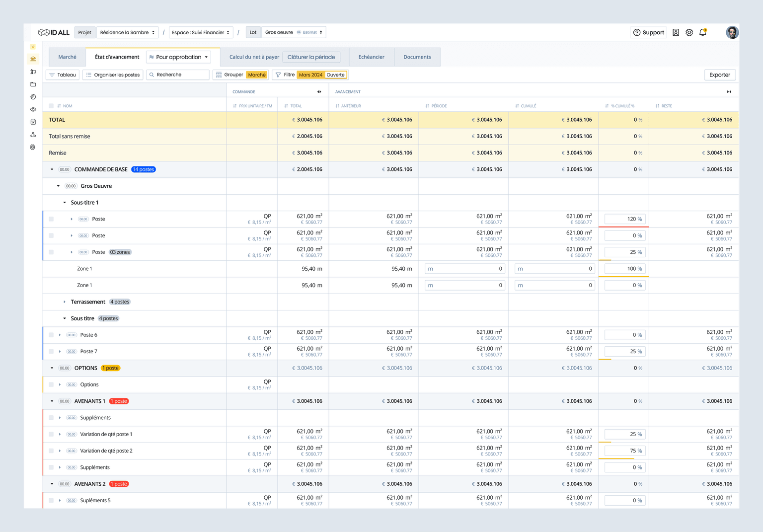Image resolution: width=763 pixels, height=532 pixels.
Task: Open the Pour approbation dropdown
Action: click(178, 57)
